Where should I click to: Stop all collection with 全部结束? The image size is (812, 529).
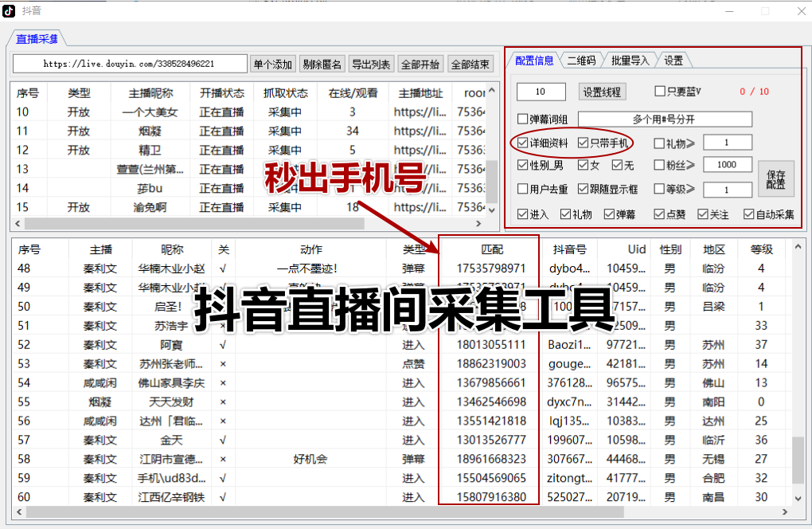(x=470, y=63)
